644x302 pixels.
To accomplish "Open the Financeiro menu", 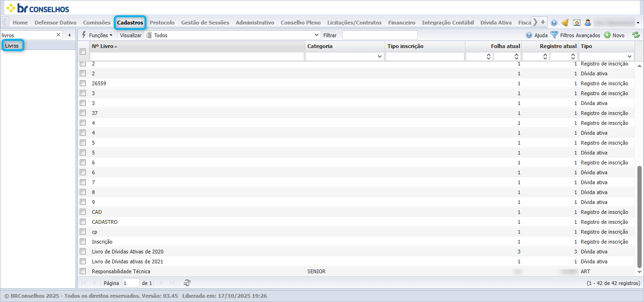I will (x=402, y=23).
